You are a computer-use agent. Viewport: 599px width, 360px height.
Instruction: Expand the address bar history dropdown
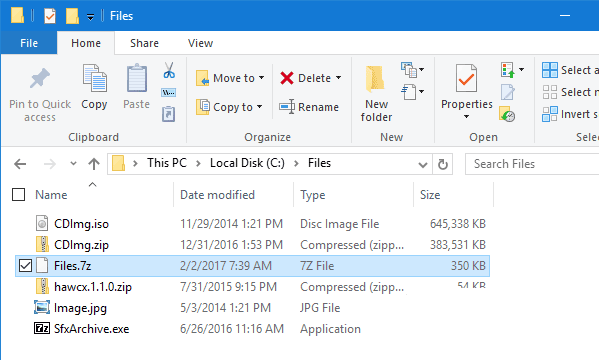tap(423, 165)
